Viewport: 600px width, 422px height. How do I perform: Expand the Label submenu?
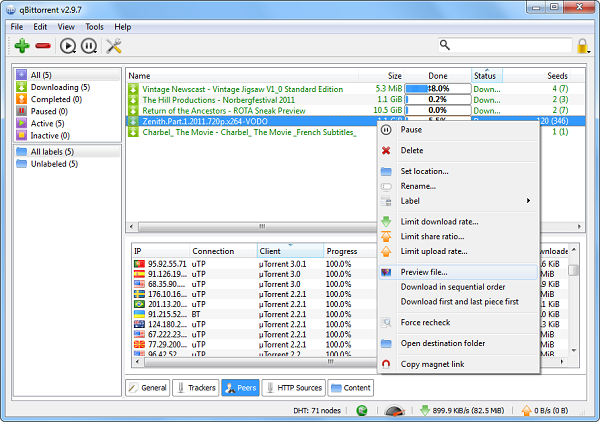(x=460, y=200)
